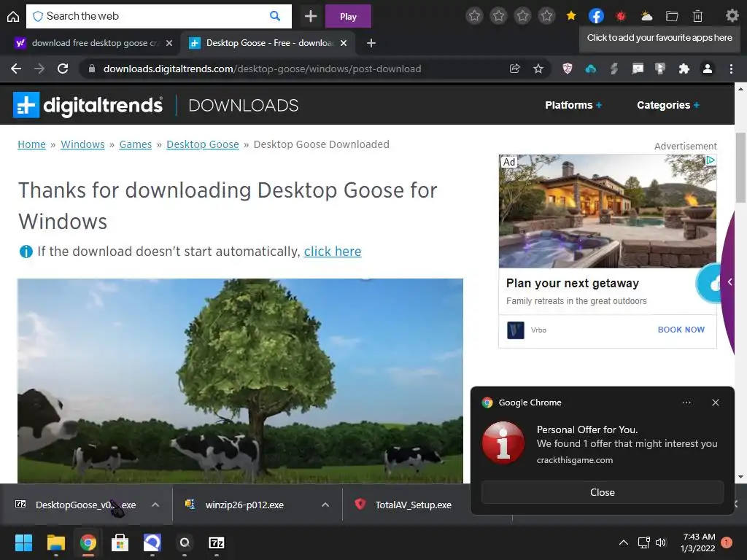Click the cows and tree screenshot image
The image size is (747, 560).
pos(240,381)
